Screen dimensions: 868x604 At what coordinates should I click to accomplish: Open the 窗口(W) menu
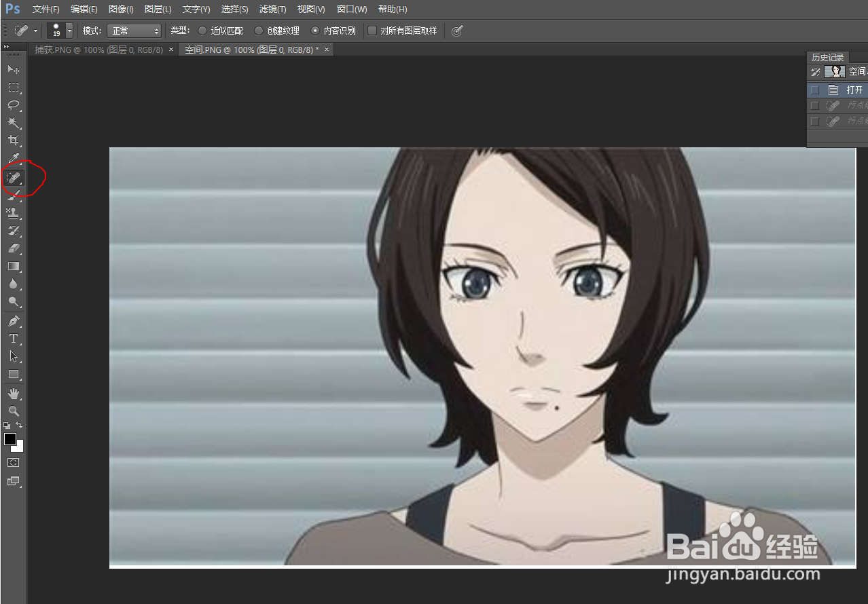[352, 10]
